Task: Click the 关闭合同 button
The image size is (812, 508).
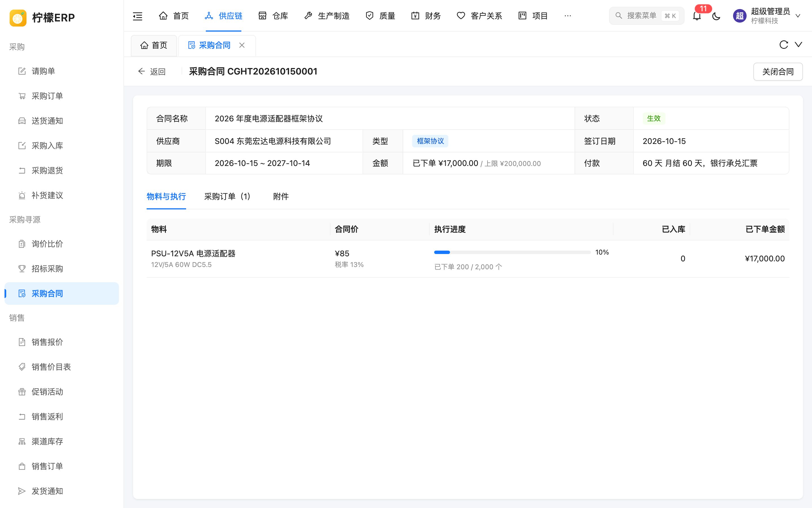Action: [x=778, y=72]
